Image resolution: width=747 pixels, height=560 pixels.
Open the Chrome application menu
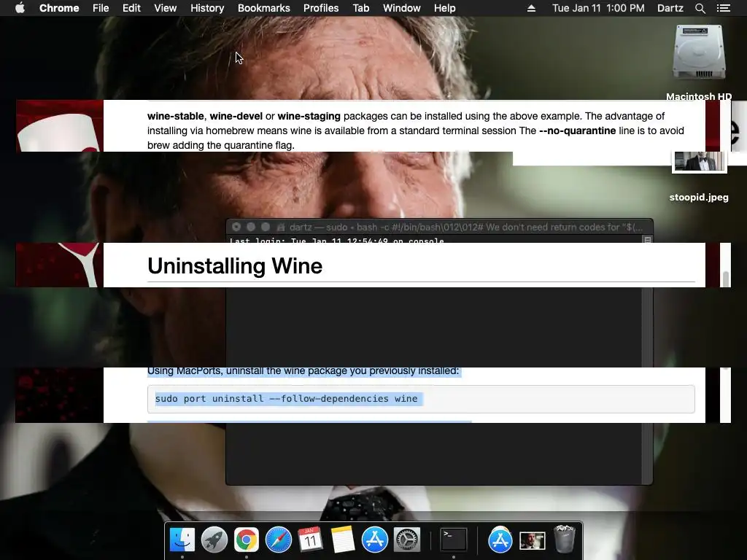point(59,8)
